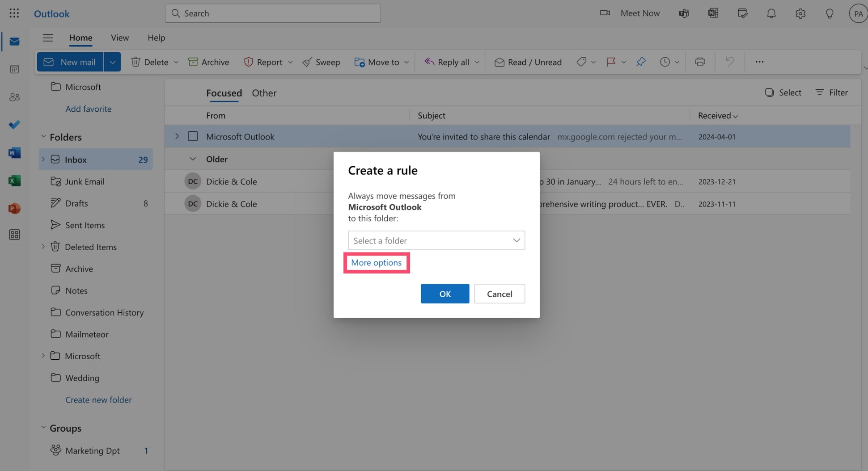This screenshot has width=868, height=471.
Task: Open PowerPoint app in left rail
Action: coord(14,208)
